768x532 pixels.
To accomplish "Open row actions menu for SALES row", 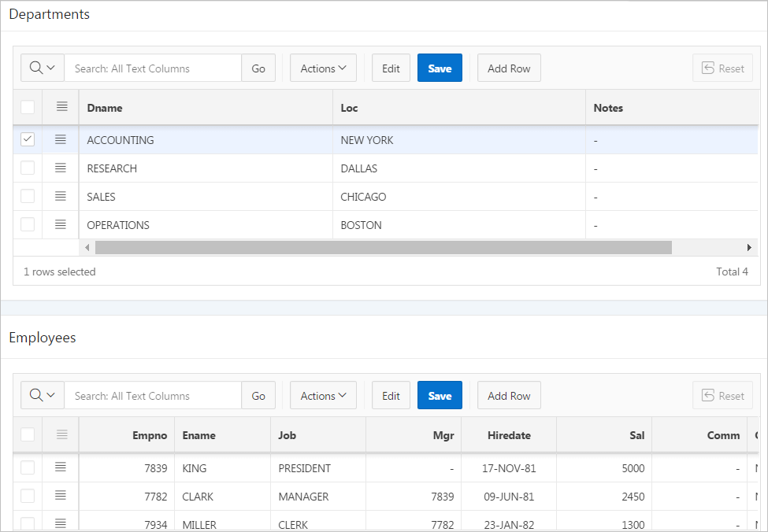I will (x=61, y=196).
